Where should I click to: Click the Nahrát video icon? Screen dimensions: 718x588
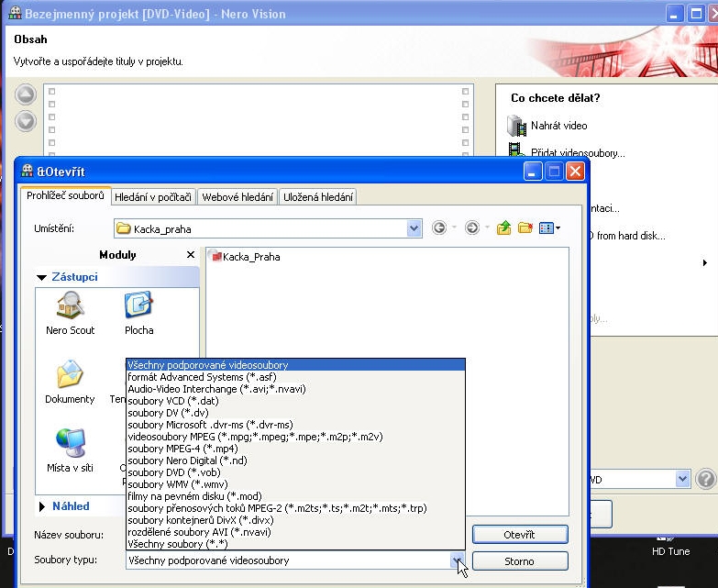(x=517, y=126)
